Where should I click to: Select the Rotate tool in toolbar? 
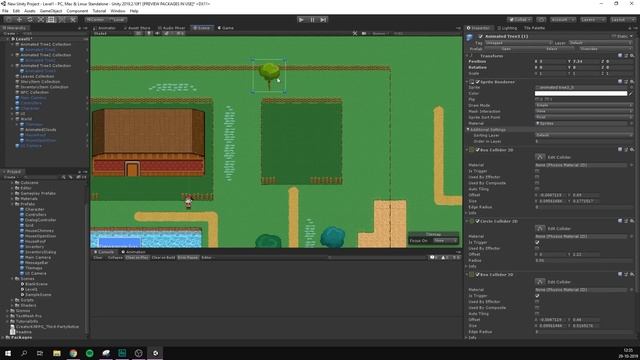click(30, 20)
